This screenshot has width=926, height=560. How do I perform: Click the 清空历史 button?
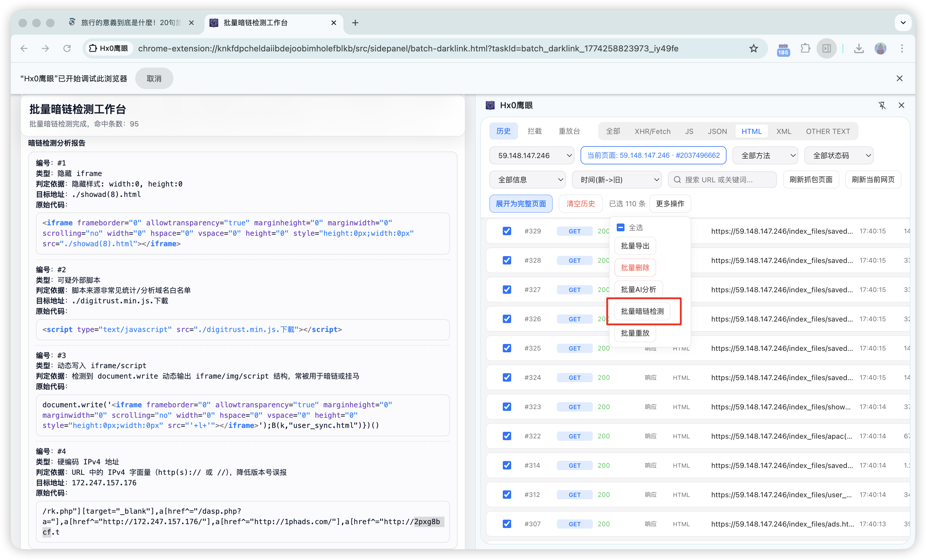coord(580,204)
